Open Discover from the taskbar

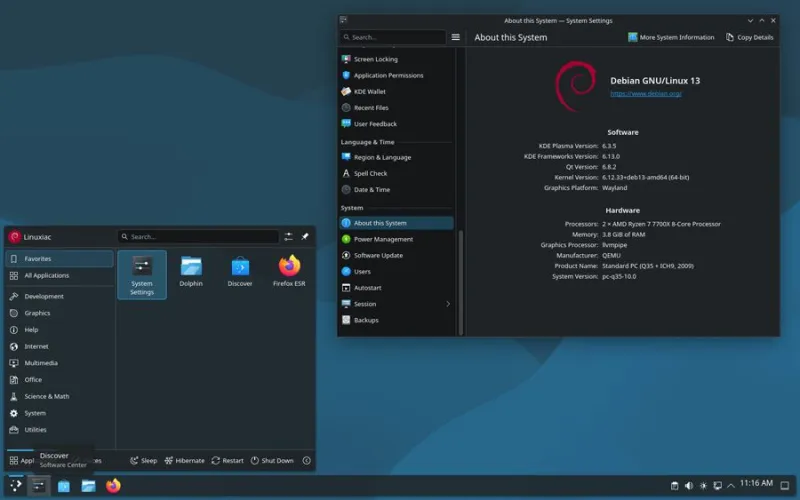64,486
